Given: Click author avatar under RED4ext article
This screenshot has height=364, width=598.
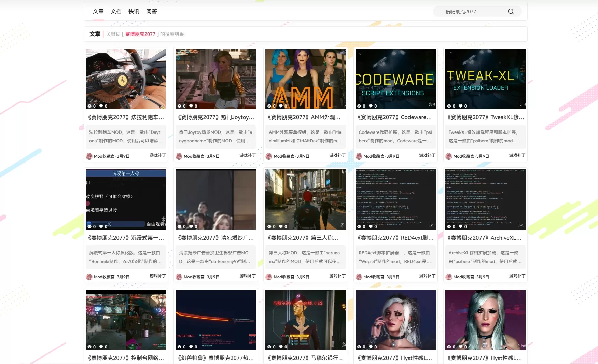Looking at the screenshot, I should click(x=359, y=277).
